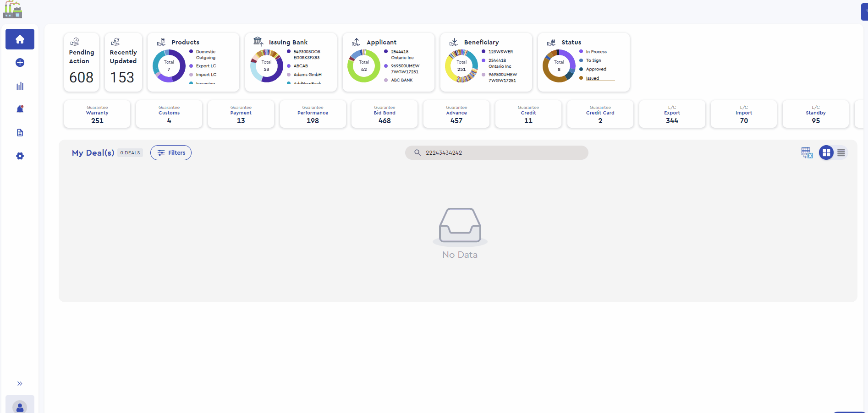Switch to grid card view
Viewport: 868px width, 413px height.
pos(826,152)
